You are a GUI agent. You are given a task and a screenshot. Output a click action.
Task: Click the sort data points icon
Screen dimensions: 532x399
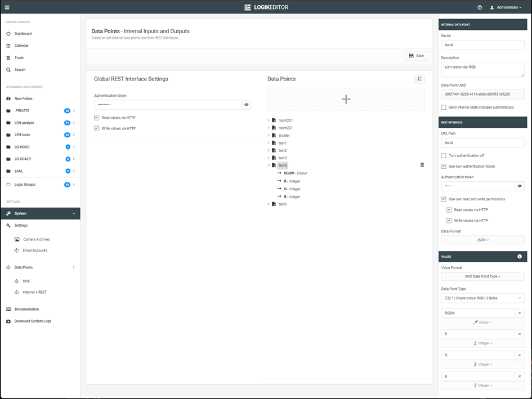point(419,79)
